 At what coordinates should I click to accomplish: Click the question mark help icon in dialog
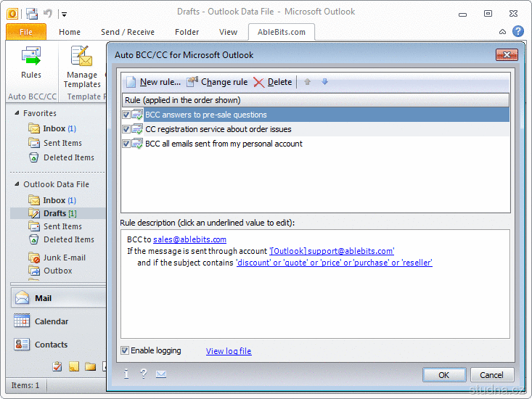[x=144, y=374]
